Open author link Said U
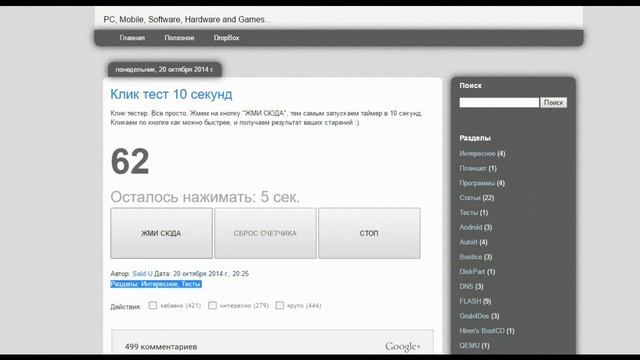 pos(142,274)
